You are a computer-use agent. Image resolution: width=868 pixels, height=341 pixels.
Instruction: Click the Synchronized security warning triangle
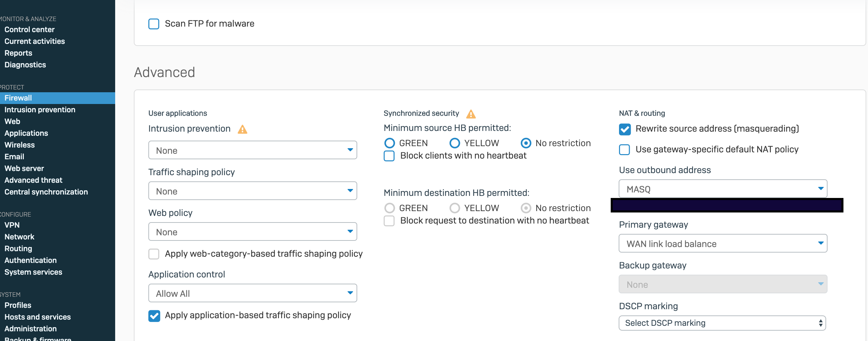click(471, 114)
